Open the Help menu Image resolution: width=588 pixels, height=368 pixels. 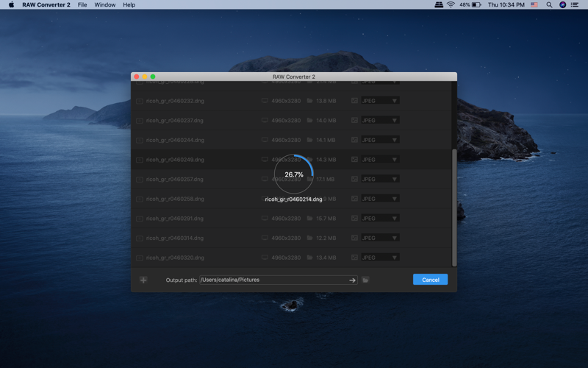tap(129, 5)
